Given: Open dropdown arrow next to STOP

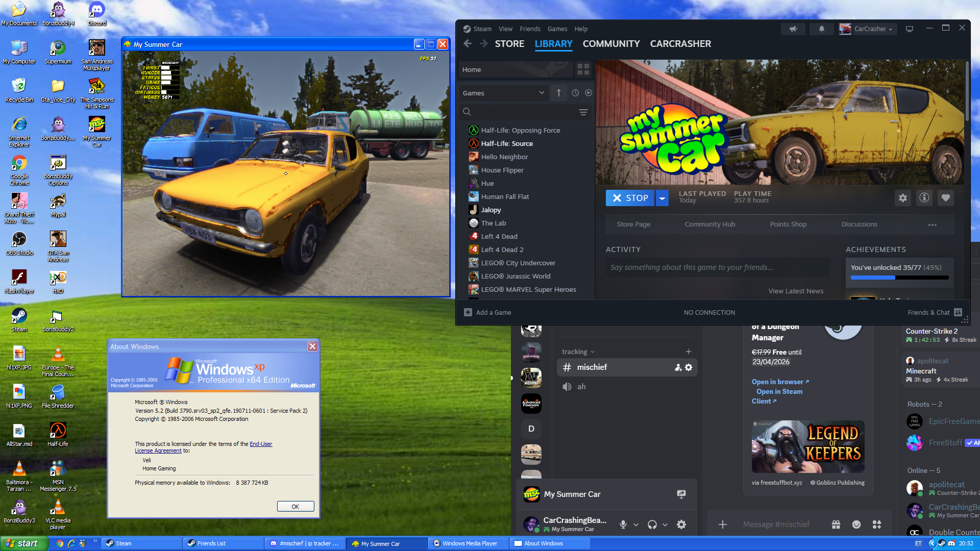Looking at the screenshot, I should pyautogui.click(x=662, y=198).
